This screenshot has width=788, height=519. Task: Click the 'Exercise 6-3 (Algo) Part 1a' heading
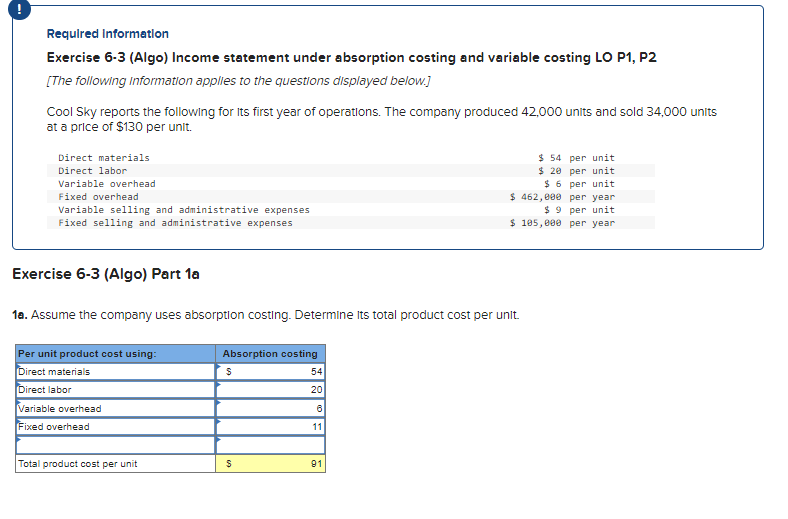coord(106,274)
